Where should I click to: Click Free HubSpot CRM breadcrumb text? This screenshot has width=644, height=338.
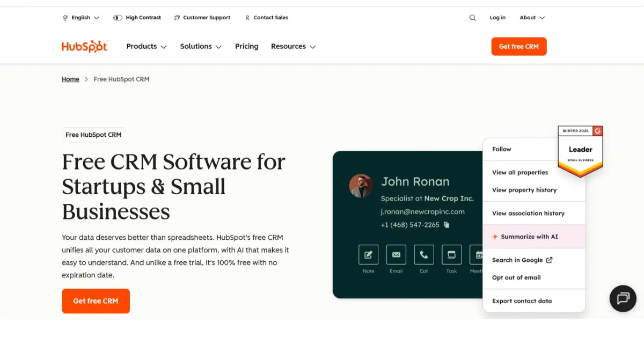[x=121, y=79]
